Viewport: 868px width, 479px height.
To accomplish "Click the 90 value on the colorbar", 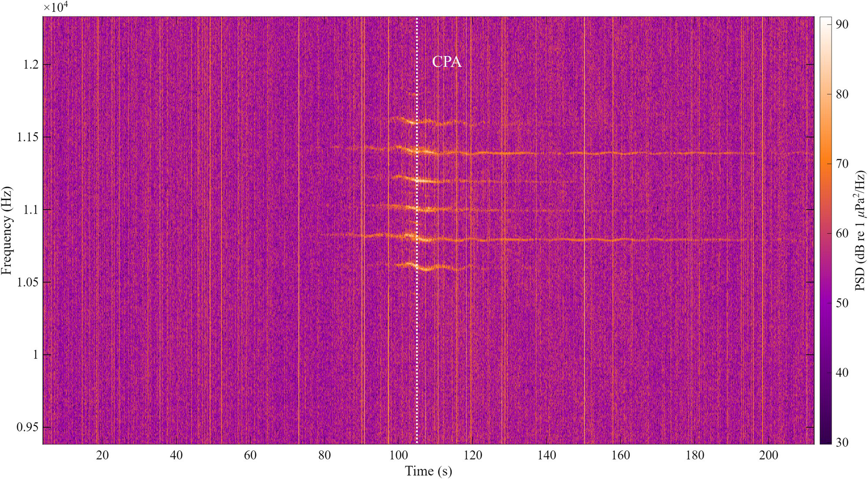I will [842, 24].
